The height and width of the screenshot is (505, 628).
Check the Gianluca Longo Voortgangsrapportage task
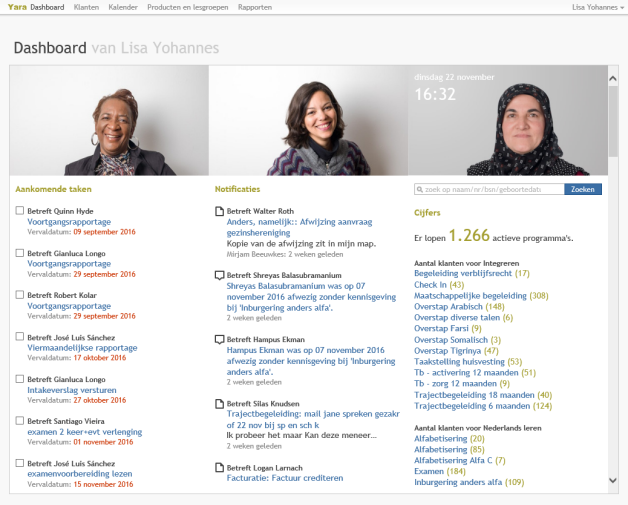click(20, 253)
